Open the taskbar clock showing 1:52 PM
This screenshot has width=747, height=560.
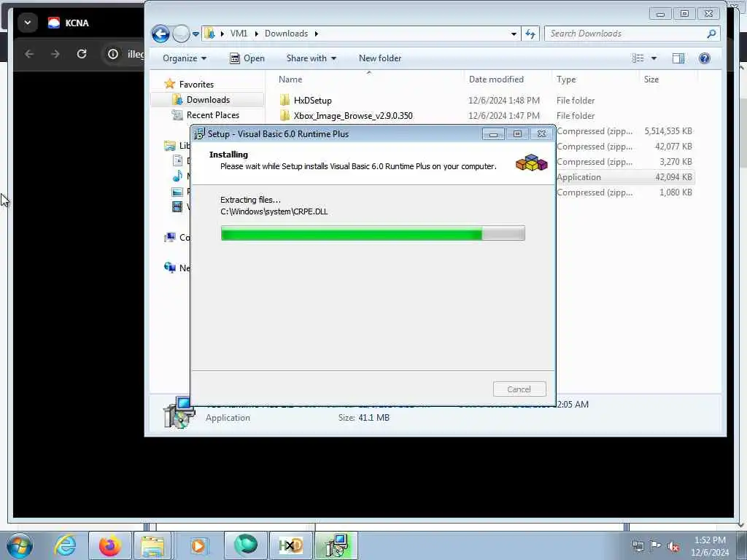pyautogui.click(x=710, y=546)
